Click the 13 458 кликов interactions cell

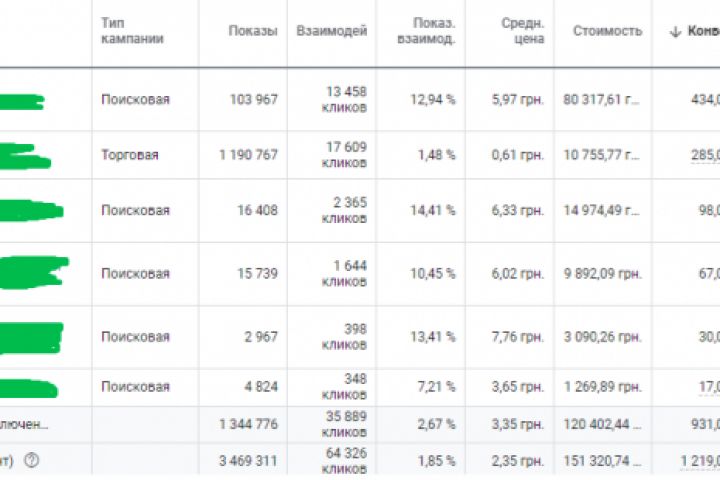[x=344, y=99]
